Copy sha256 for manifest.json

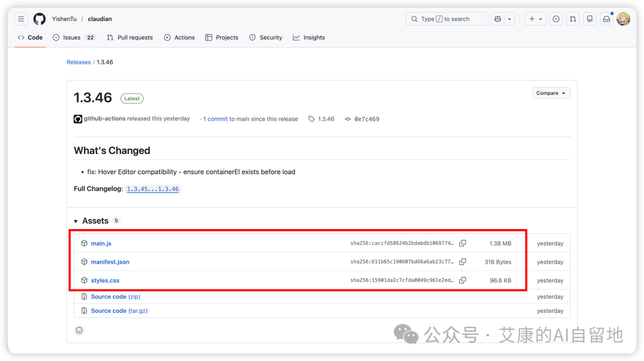point(463,262)
